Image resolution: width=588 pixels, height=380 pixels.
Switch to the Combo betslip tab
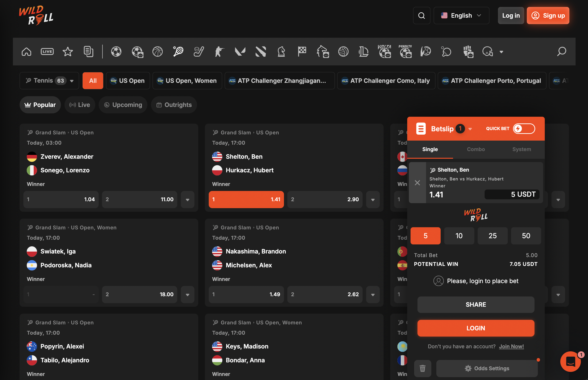pos(476,149)
